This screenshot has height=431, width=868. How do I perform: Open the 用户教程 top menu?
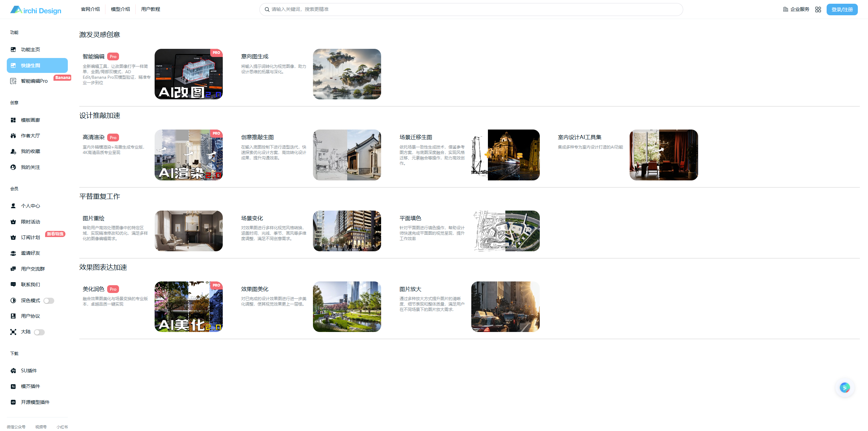151,9
